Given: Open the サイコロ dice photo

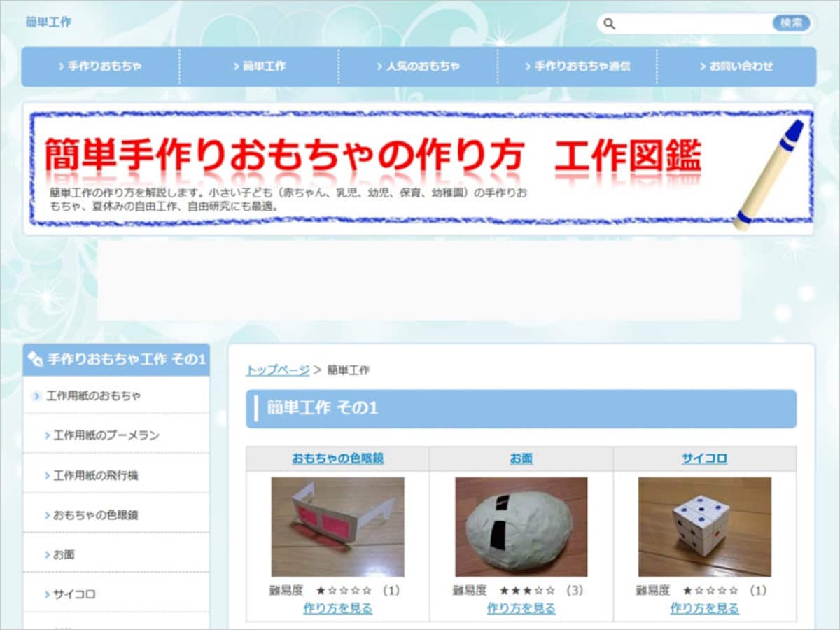Looking at the screenshot, I should coord(705,527).
